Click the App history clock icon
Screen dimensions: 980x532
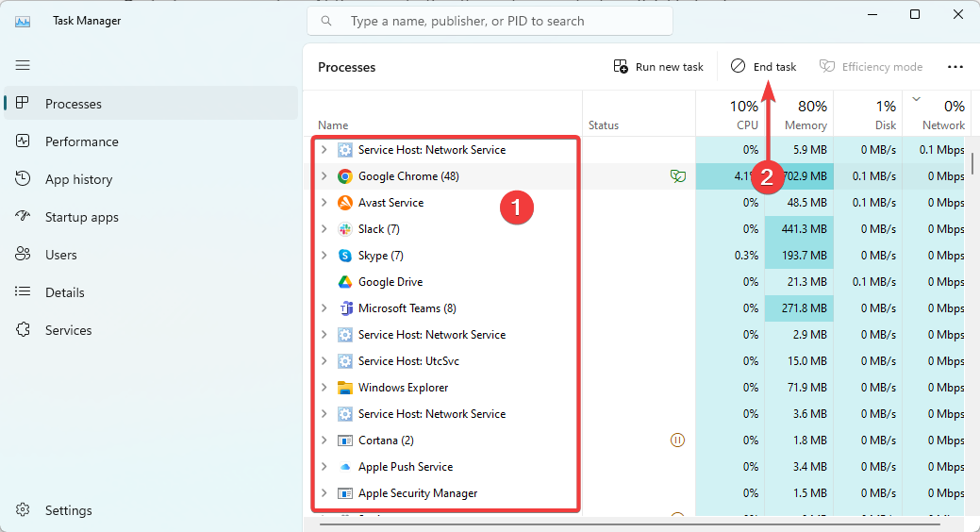[23, 179]
